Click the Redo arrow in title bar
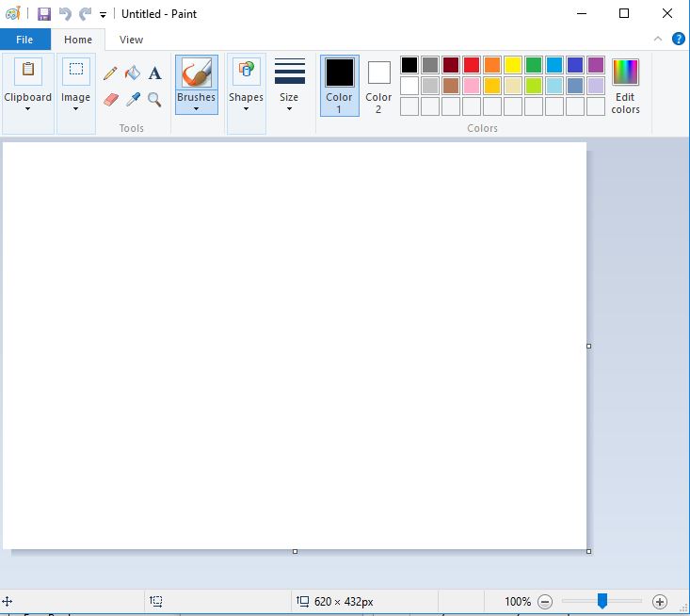Screen dimensions: 690x616 pos(85,14)
